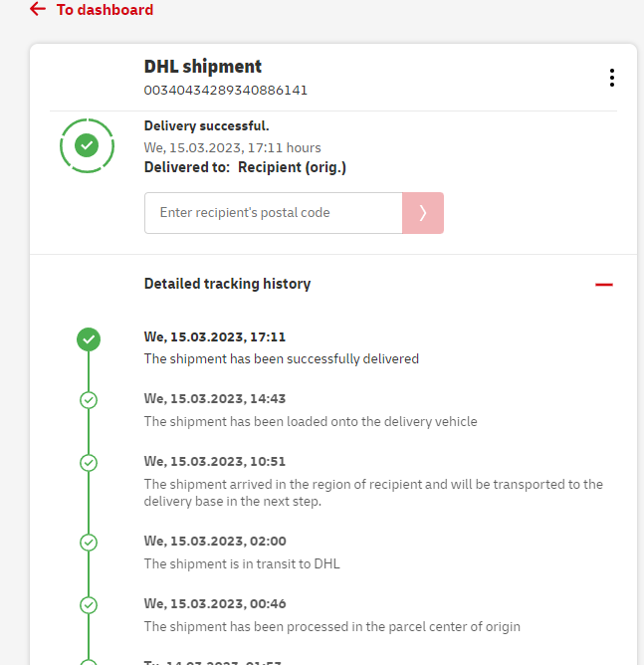Open the three-dot shipment options menu
Image resolution: width=644 pixels, height=665 pixels.
pos(611,78)
